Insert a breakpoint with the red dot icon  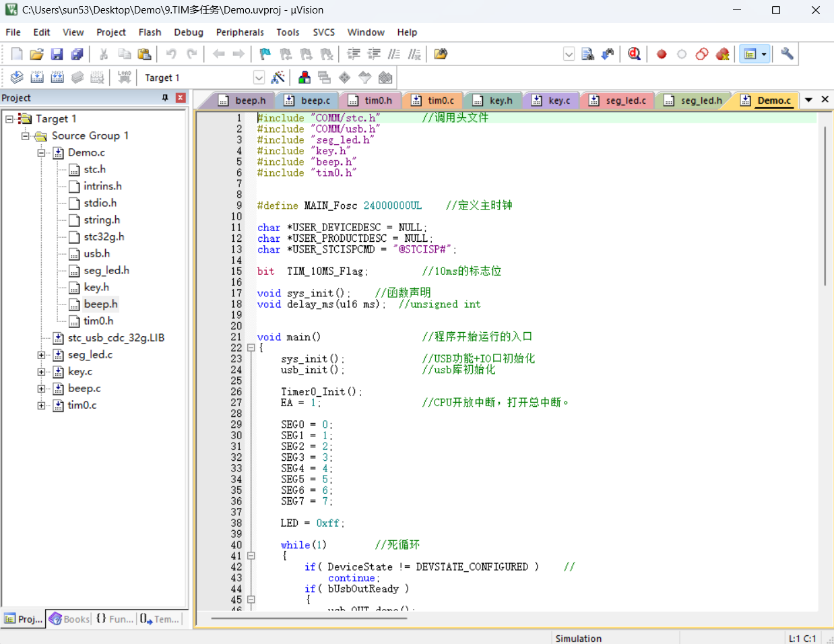point(662,54)
